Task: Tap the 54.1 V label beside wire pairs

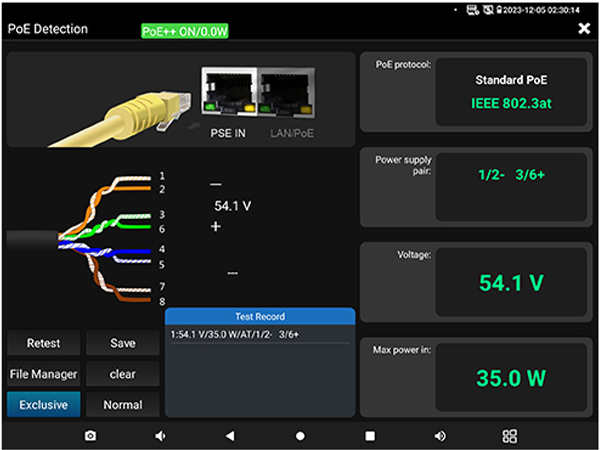Action: 233,206
